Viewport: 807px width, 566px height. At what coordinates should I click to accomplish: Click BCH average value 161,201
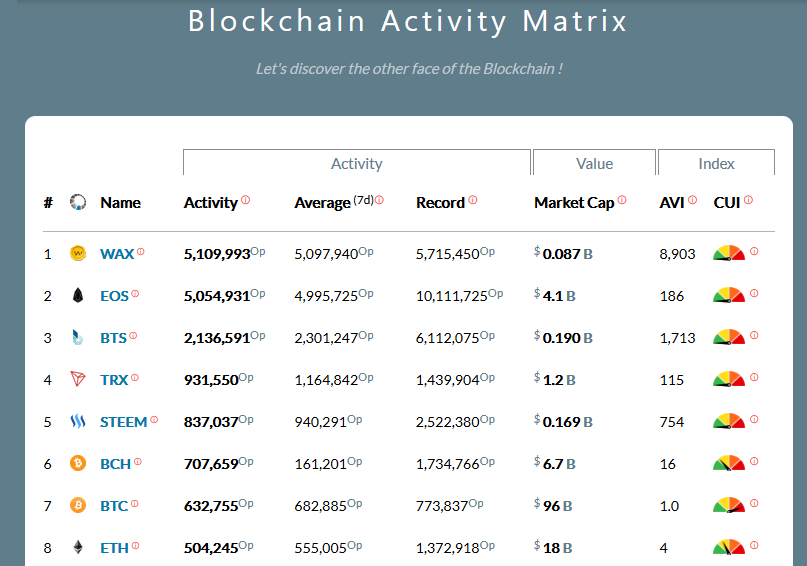pos(328,464)
